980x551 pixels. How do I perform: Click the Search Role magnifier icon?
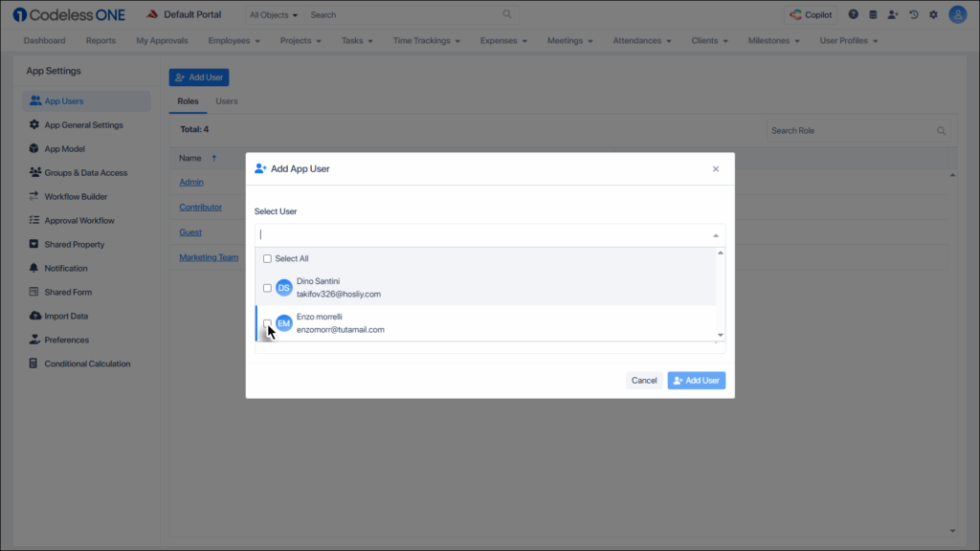pyautogui.click(x=941, y=130)
